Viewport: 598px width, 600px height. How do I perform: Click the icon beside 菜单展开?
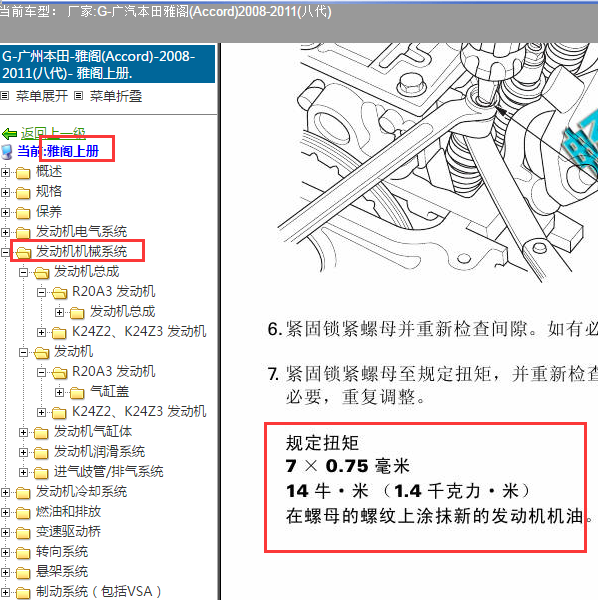5,96
